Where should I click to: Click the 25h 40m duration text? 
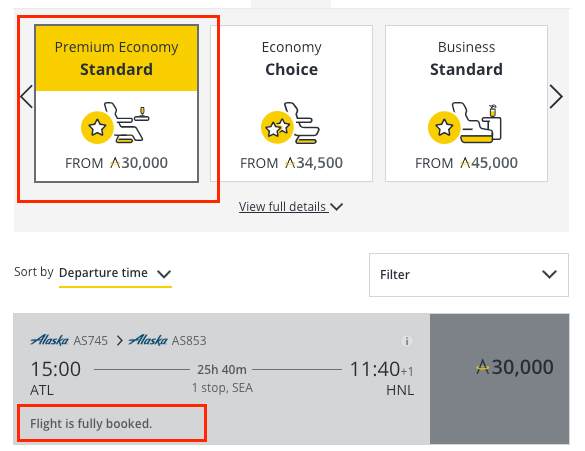pos(222,370)
